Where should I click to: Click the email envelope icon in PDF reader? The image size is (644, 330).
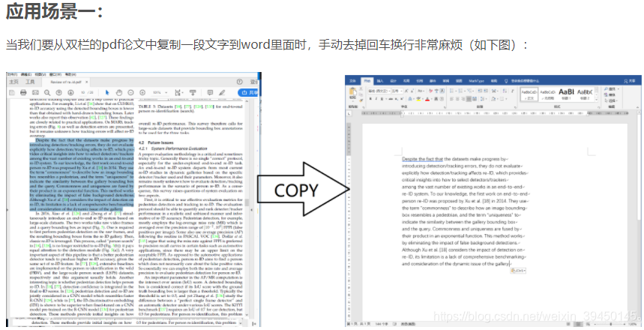click(x=35, y=92)
